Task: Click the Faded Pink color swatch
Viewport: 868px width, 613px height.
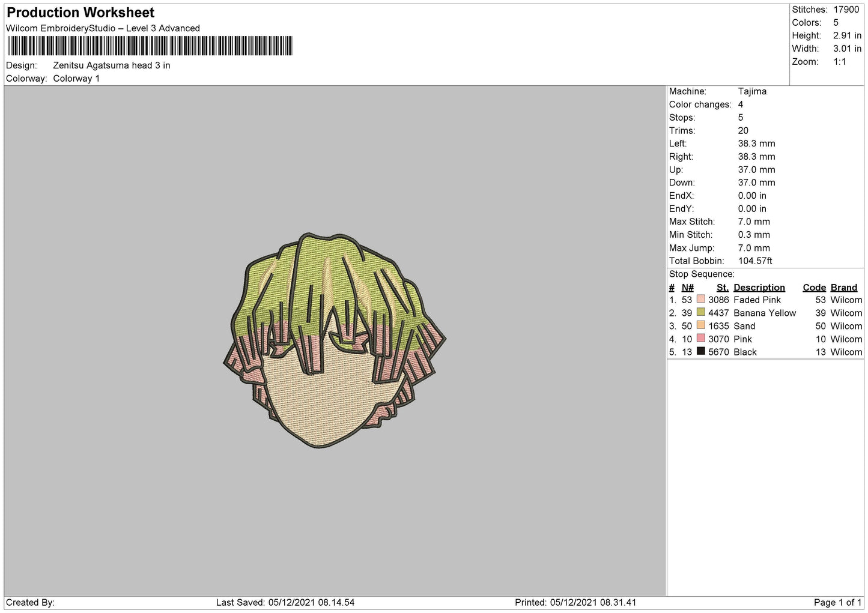Action: 700,299
